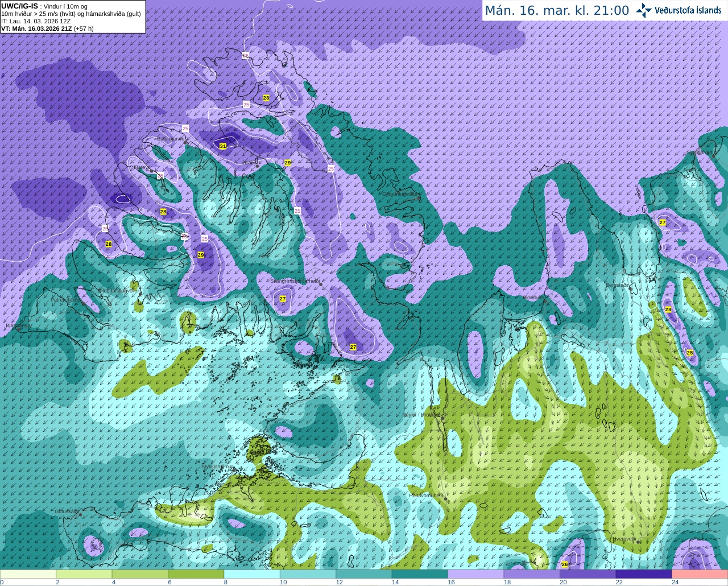
Task: Pick the 20–22 m/s legend color
Action: click(588, 574)
